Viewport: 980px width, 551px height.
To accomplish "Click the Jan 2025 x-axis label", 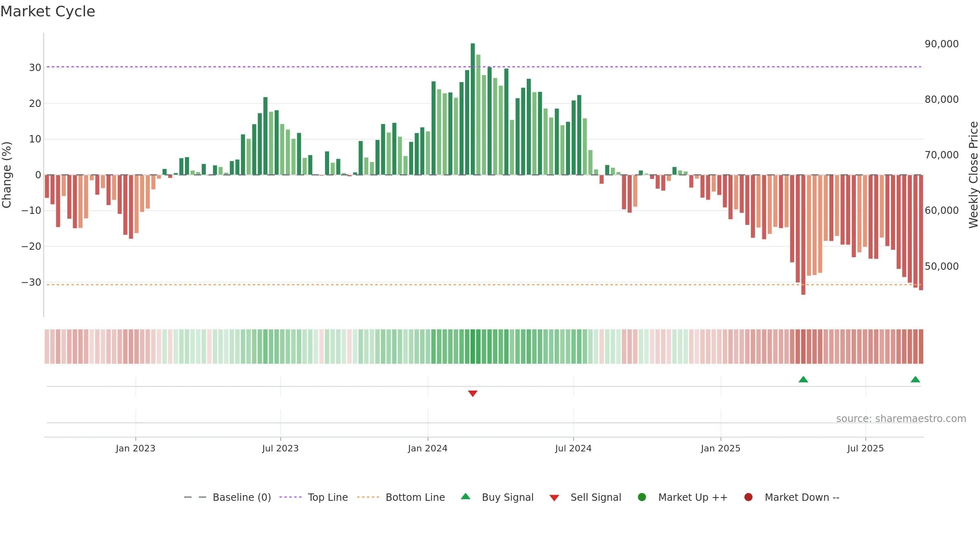I will (x=721, y=449).
